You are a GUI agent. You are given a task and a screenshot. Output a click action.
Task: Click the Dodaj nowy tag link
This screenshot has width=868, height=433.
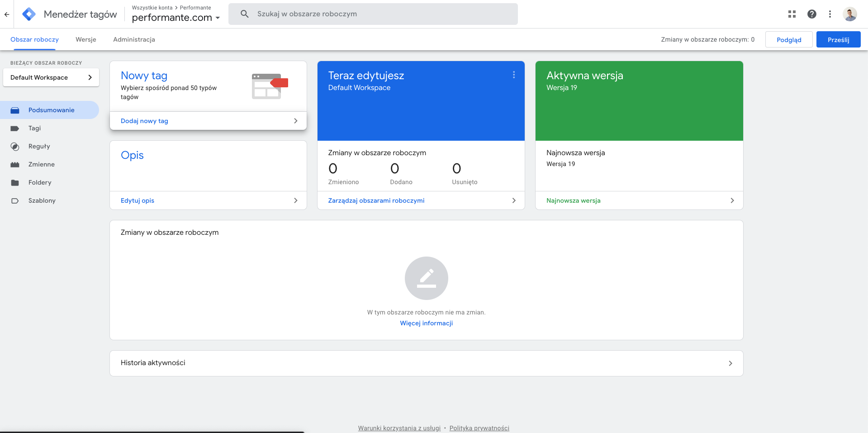[x=144, y=121]
